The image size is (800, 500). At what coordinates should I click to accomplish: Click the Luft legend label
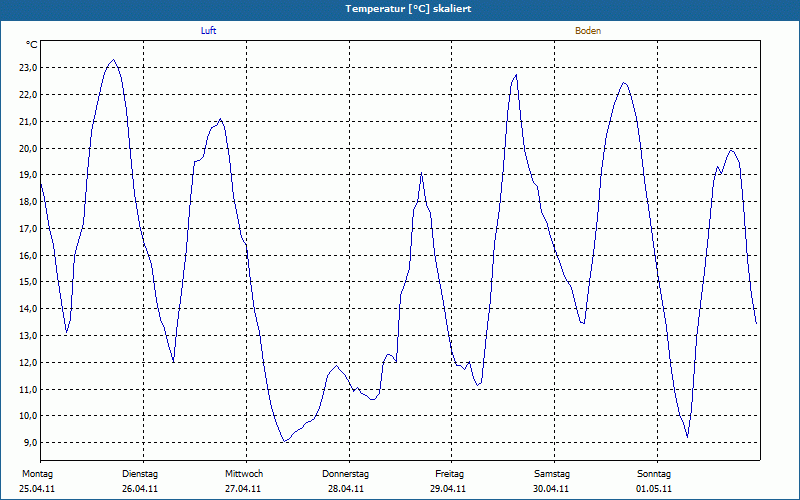tap(208, 31)
